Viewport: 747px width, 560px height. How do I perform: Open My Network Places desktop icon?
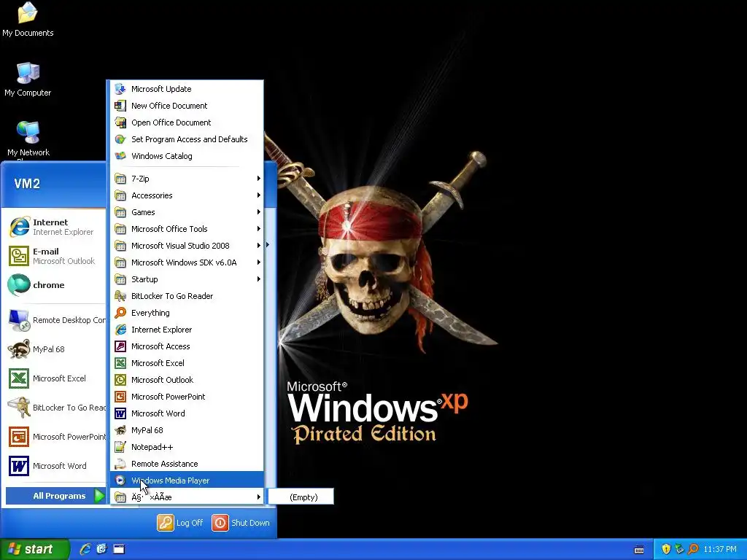click(x=28, y=139)
